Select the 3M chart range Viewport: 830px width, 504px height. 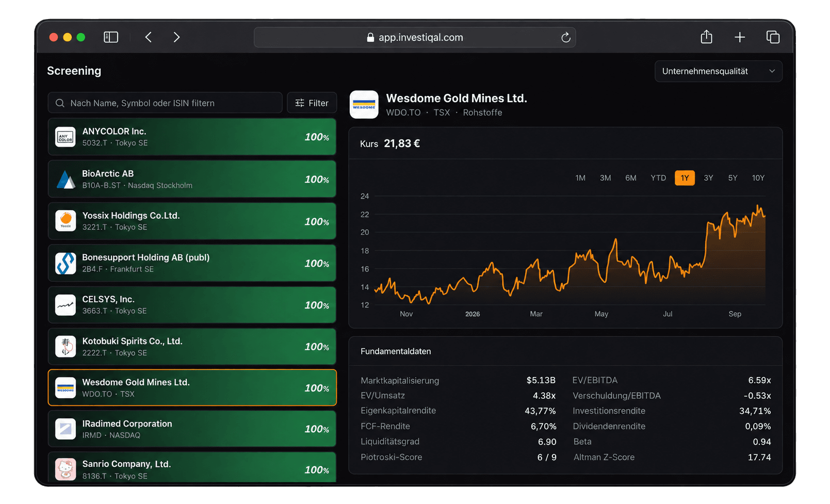(606, 178)
